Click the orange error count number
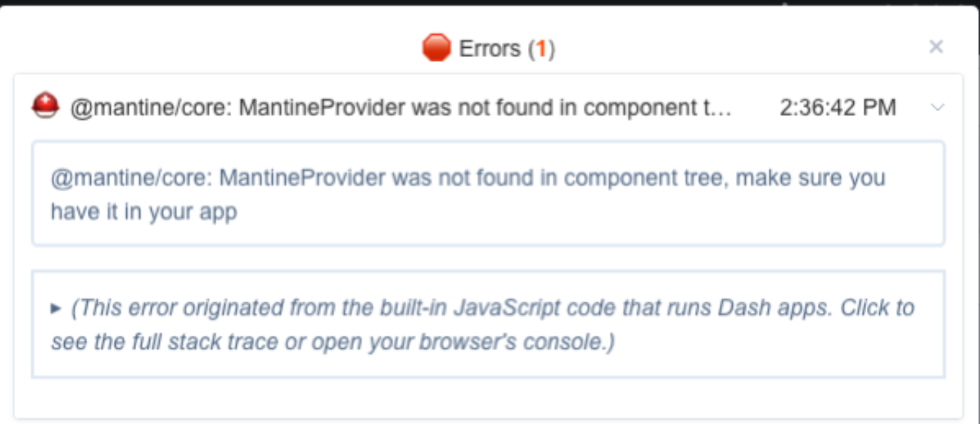The height and width of the screenshot is (424, 980). (542, 48)
